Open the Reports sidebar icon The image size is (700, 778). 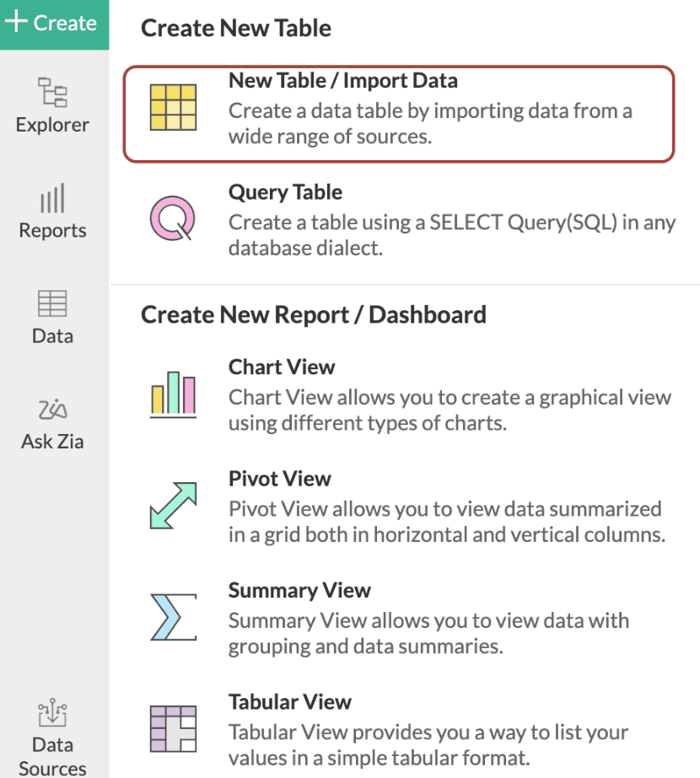point(52,201)
